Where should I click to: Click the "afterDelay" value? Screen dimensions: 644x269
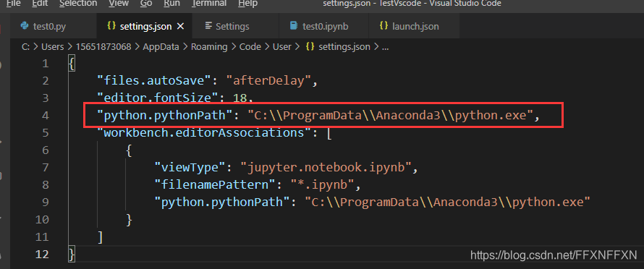[268, 81]
